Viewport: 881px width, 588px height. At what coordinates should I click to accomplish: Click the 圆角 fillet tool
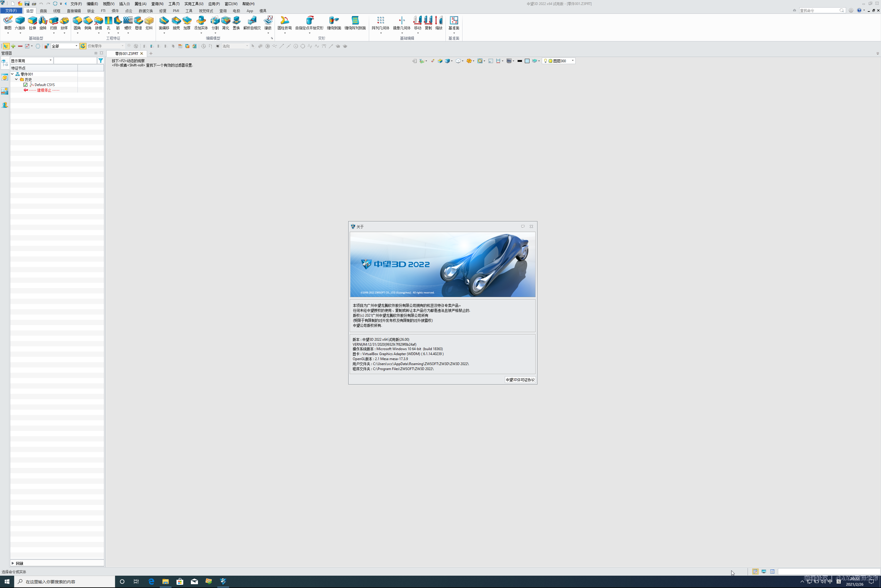click(x=78, y=23)
